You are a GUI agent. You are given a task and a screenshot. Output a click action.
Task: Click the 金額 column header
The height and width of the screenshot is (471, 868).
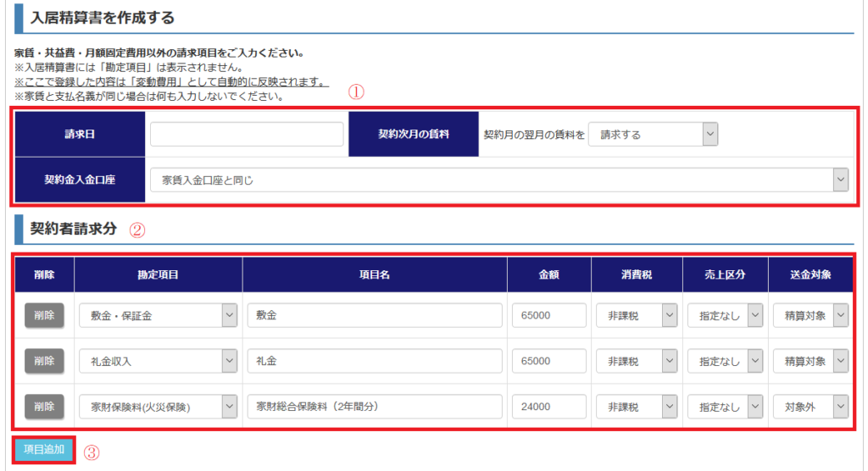click(548, 274)
